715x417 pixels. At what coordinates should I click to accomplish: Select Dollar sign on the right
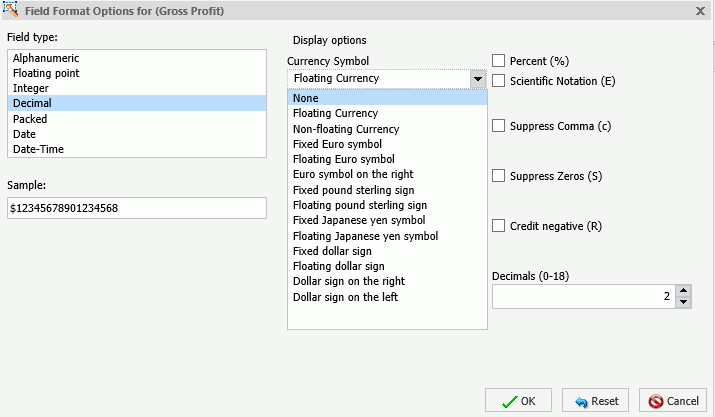pos(387,281)
